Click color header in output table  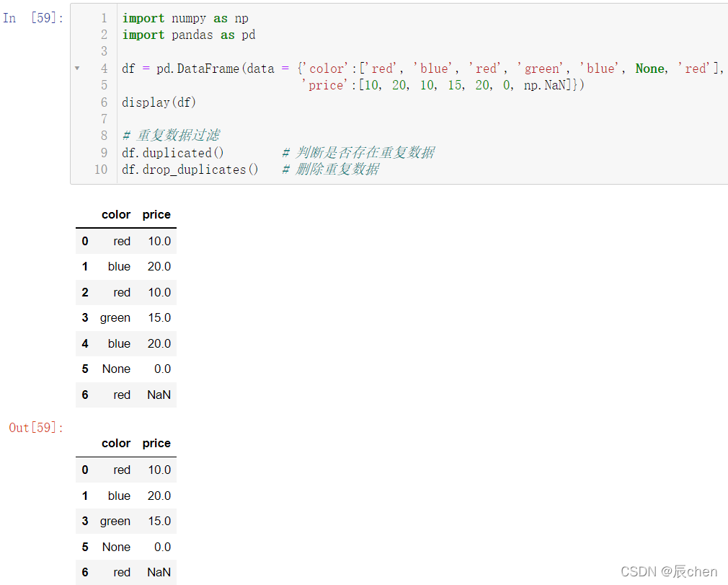coord(116,444)
